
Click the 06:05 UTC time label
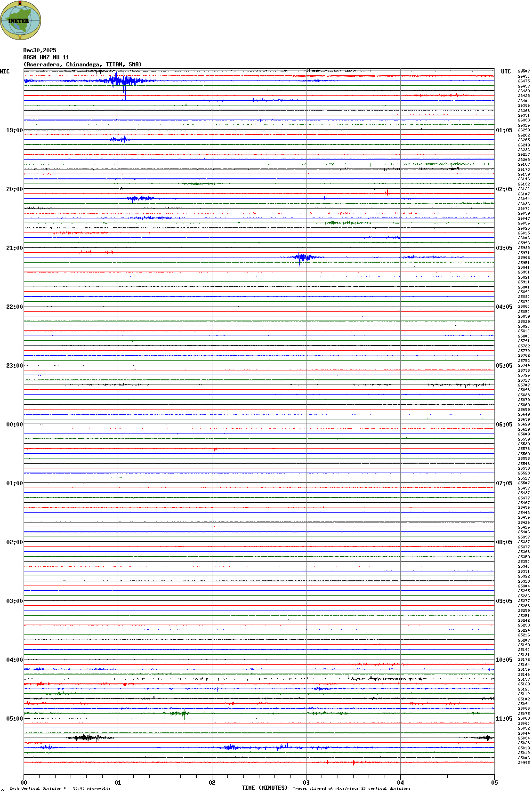pos(504,425)
